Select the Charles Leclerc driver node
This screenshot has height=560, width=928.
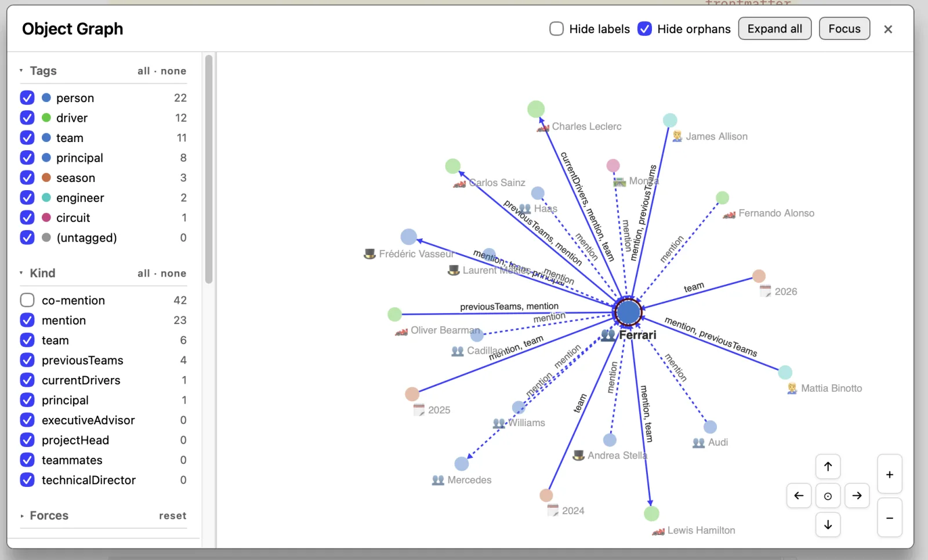coord(536,109)
